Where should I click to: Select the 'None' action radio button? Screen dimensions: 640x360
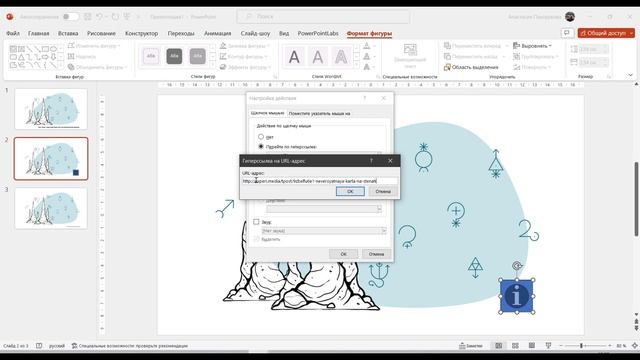(261, 137)
